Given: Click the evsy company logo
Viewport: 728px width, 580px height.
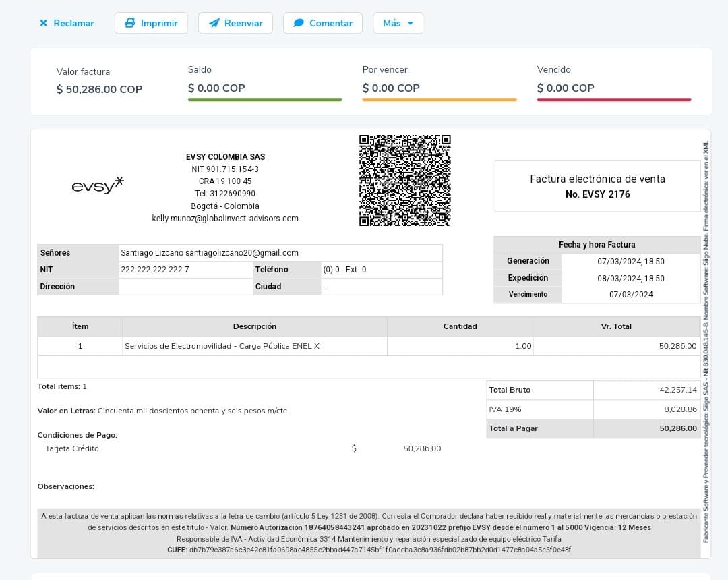Looking at the screenshot, I should [98, 185].
